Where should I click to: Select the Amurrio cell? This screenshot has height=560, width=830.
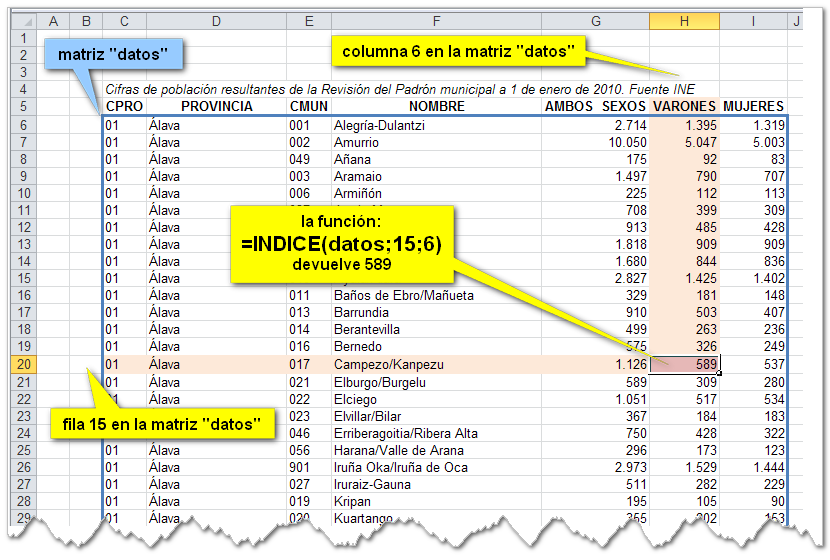coord(436,142)
